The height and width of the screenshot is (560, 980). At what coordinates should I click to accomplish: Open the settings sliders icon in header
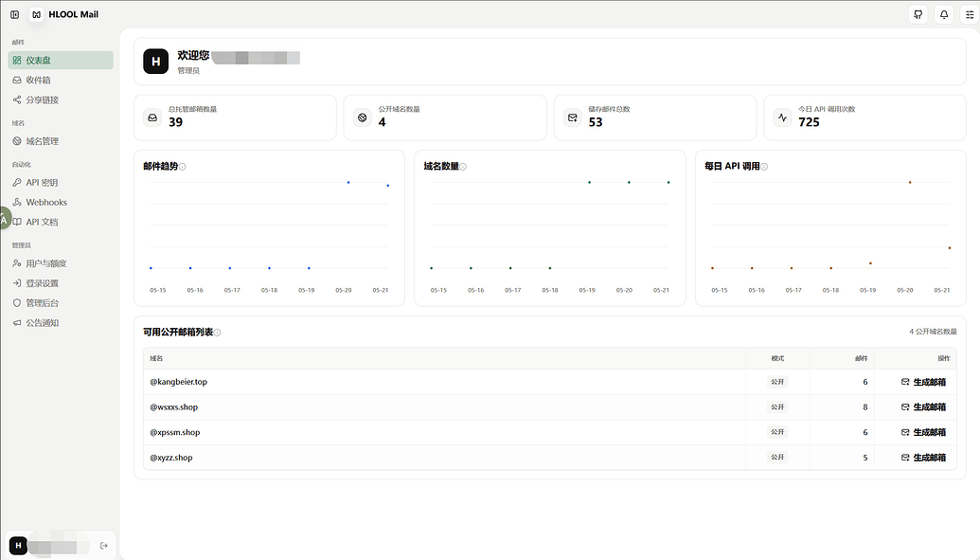tap(970, 14)
